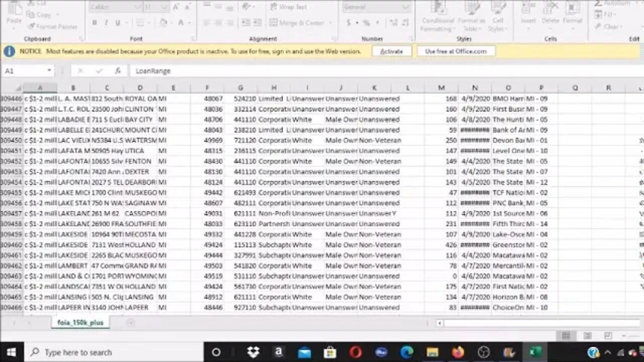The width and height of the screenshot is (644, 362).
Task: Click the Underline icon
Action: (118, 23)
